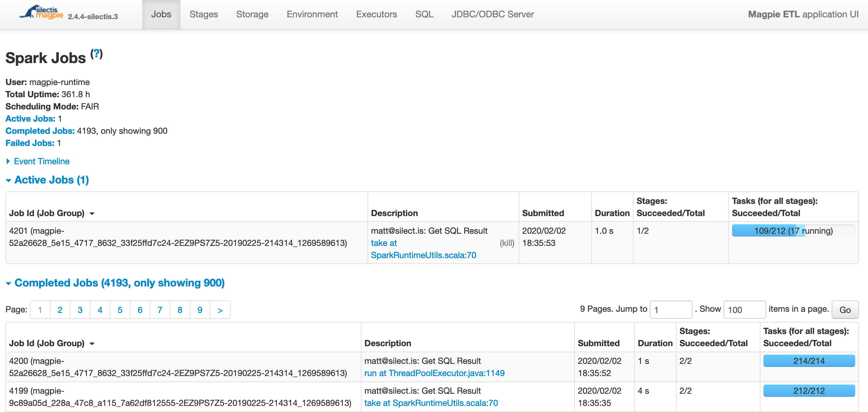Screen dimensions: 868x412
Task: Open run at ThreadPoolExecutor.java:1149 link
Action: [434, 373]
